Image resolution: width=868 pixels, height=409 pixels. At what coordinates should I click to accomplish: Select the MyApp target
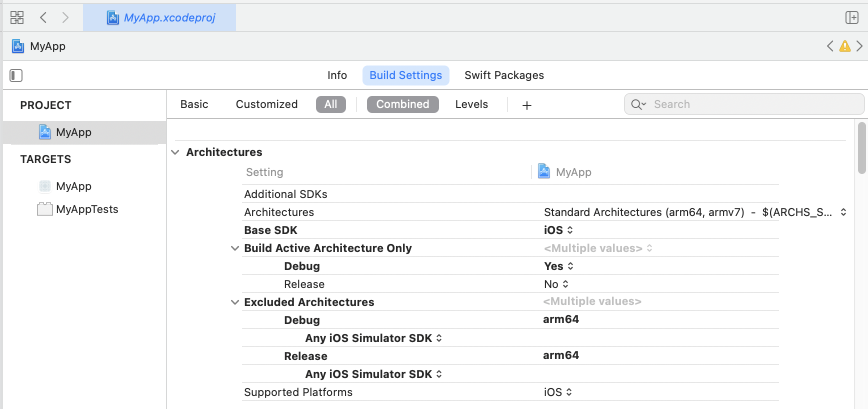[x=73, y=186]
